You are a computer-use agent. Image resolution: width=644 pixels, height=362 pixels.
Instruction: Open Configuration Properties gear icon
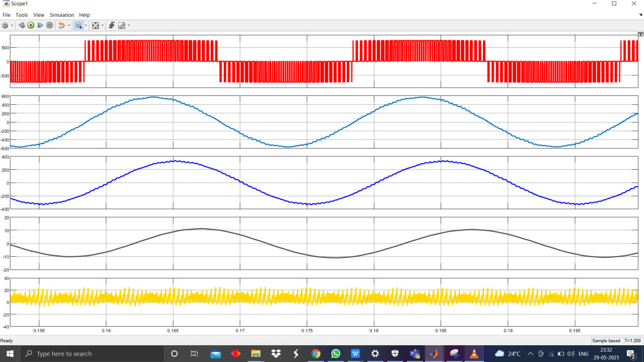point(5,26)
